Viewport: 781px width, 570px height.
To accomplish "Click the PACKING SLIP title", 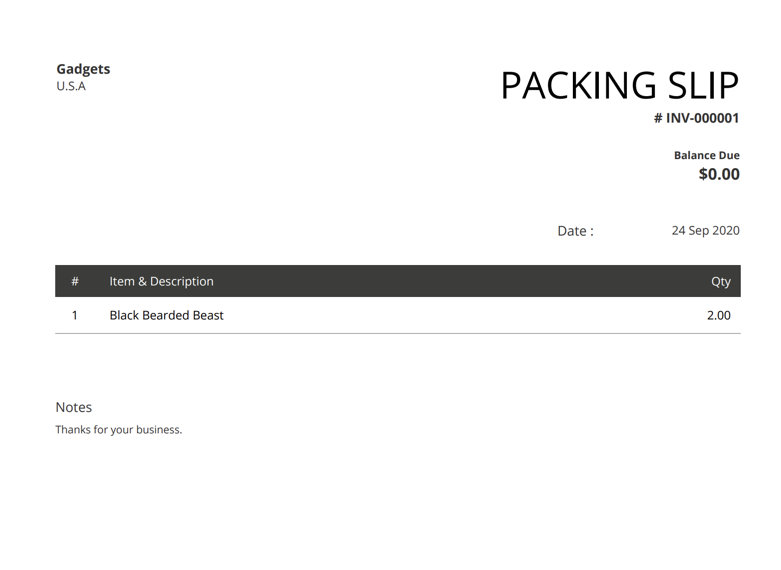I will tap(620, 85).
